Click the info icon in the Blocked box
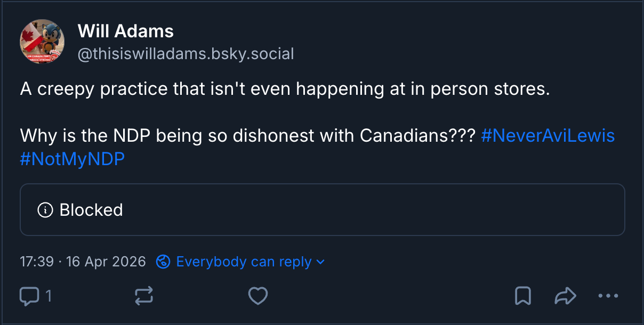 coord(45,210)
